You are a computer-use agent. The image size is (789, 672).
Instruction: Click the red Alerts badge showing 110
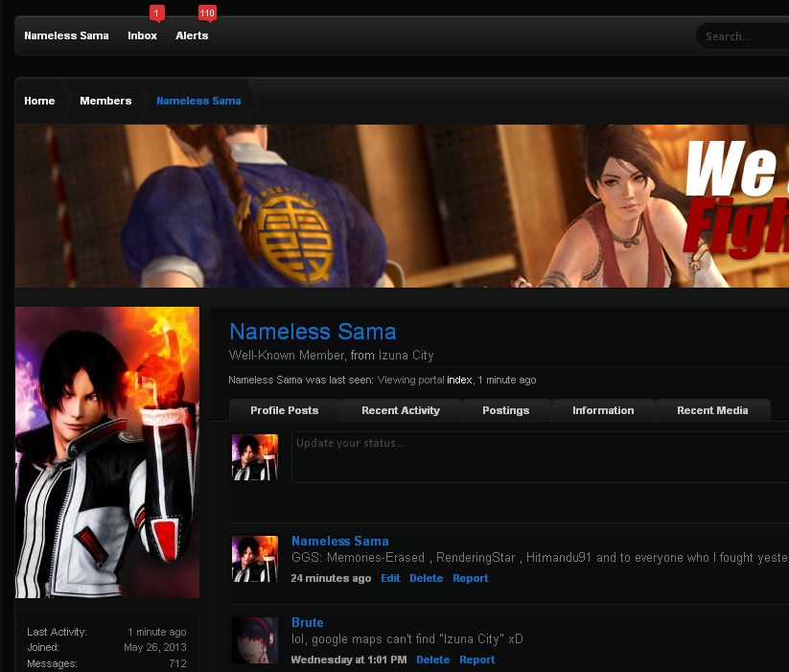click(207, 13)
